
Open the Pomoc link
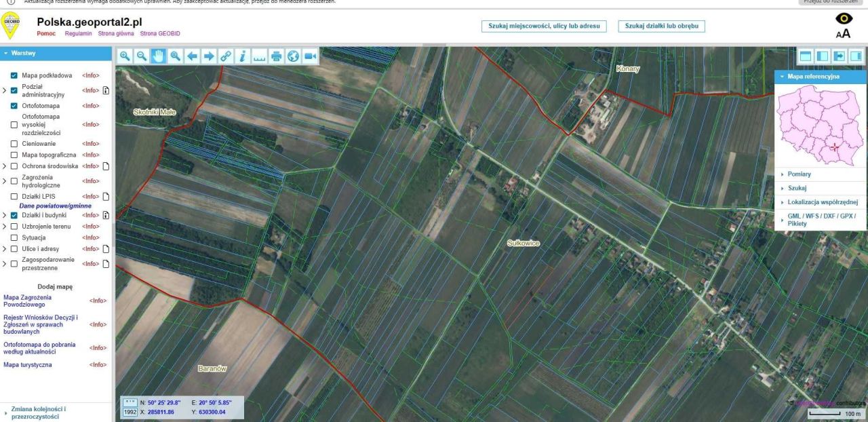point(47,33)
